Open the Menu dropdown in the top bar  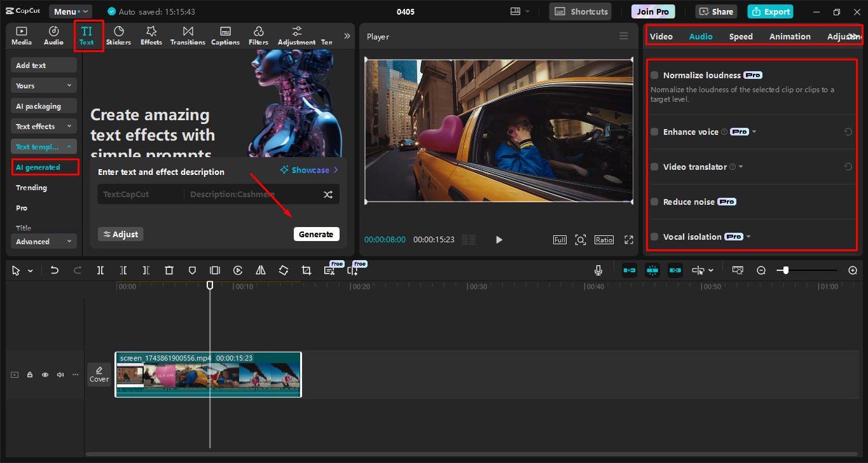pos(70,11)
